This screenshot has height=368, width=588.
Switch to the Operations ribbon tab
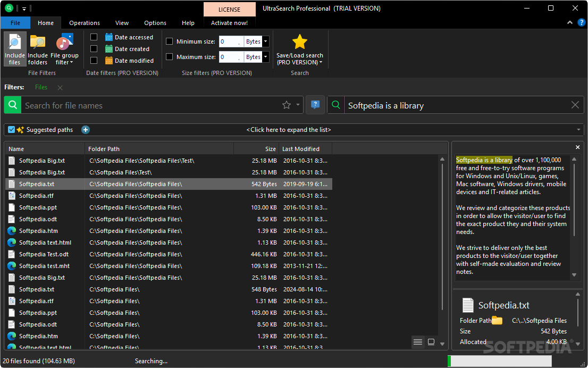coord(85,23)
